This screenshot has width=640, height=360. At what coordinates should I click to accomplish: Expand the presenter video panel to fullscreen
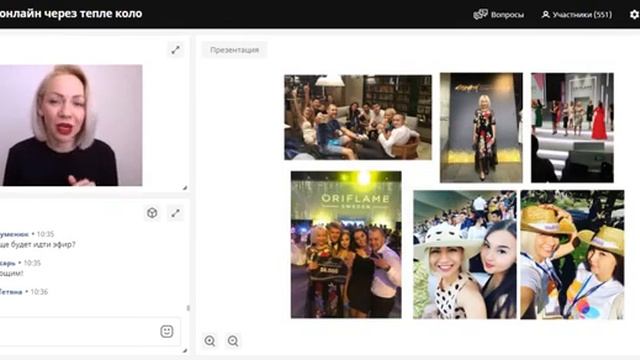pyautogui.click(x=176, y=50)
